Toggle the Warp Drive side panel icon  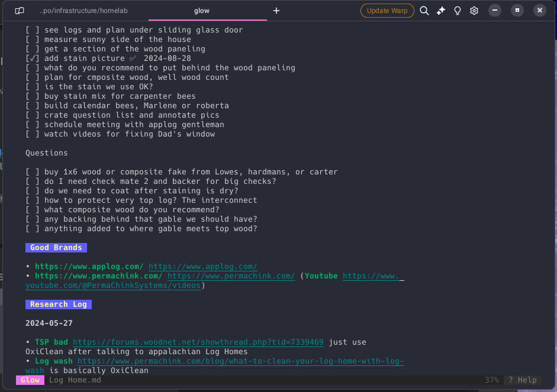20,11
